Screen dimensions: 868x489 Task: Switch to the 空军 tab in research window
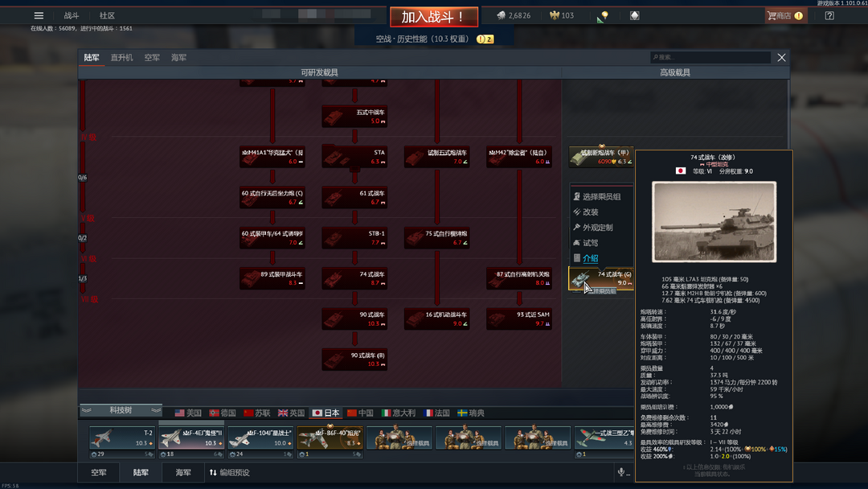[x=152, y=58]
